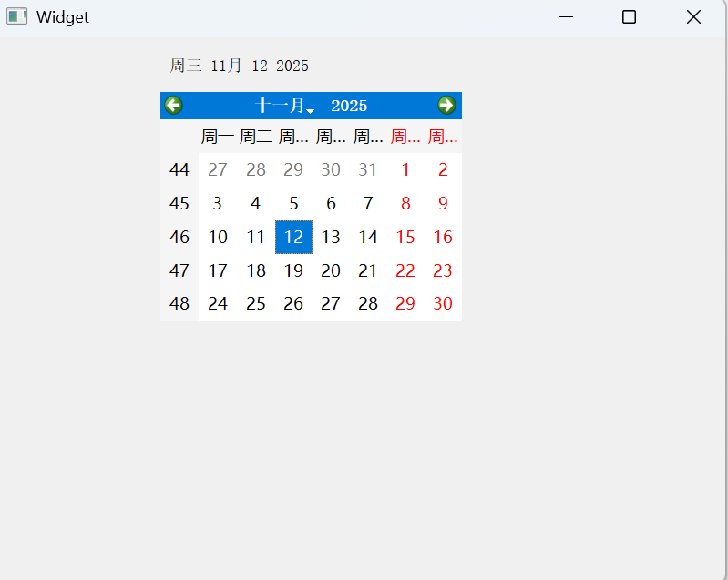The height and width of the screenshot is (580, 728).
Task: Select date 26 in week 48 row
Action: click(293, 303)
